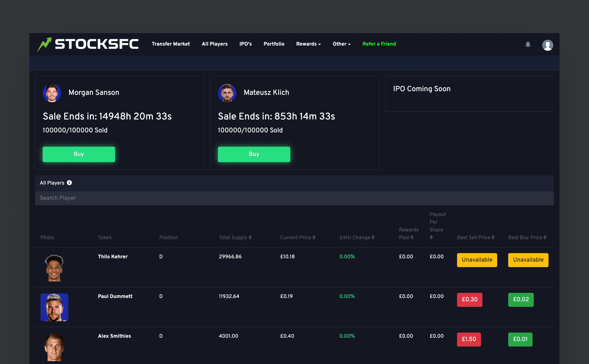Screen dimensions: 589x364
Task: Click Alex Smithies' £0.01 buy price
Action: pyautogui.click(x=520, y=339)
